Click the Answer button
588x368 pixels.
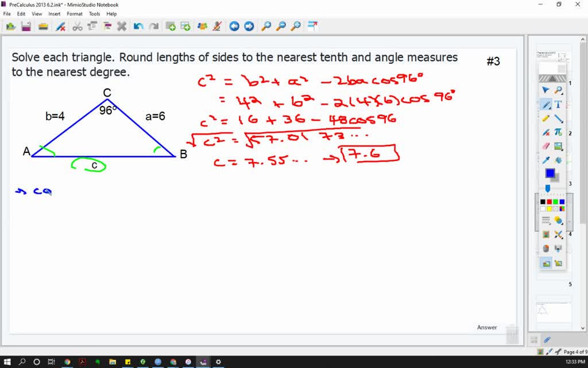click(x=486, y=327)
